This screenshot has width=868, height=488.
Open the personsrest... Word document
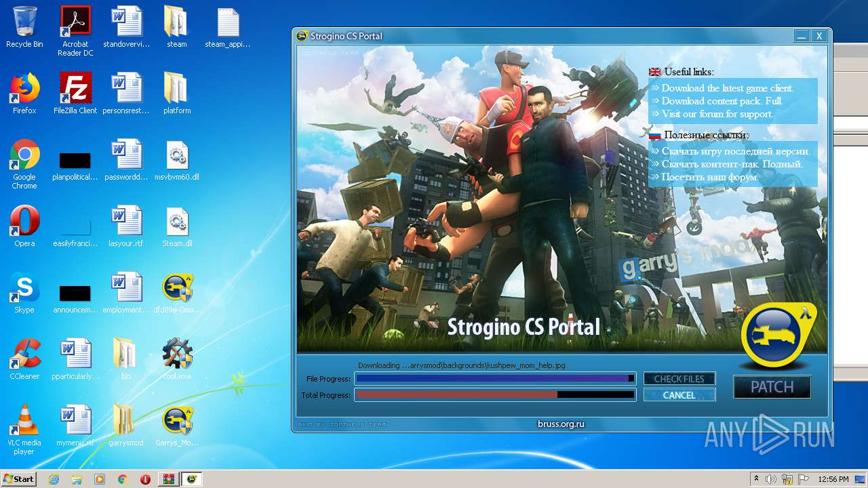pyautogui.click(x=126, y=94)
